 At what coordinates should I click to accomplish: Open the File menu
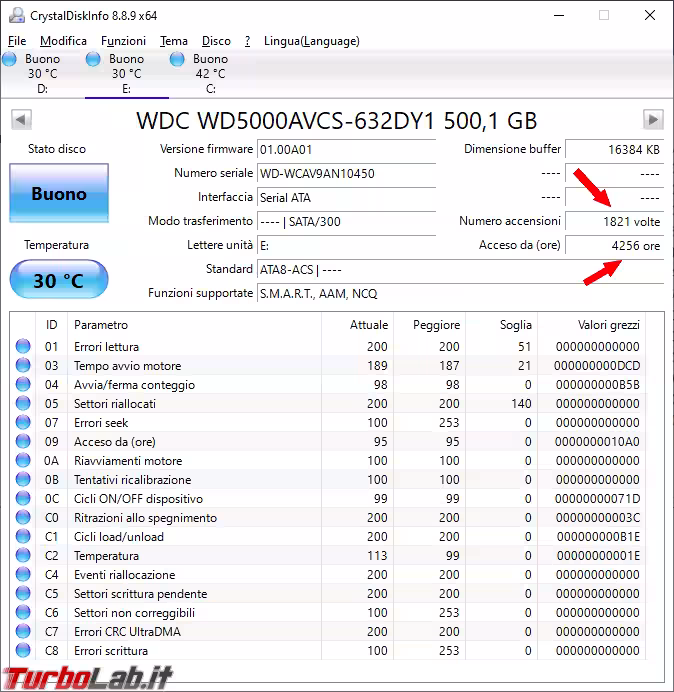17,41
